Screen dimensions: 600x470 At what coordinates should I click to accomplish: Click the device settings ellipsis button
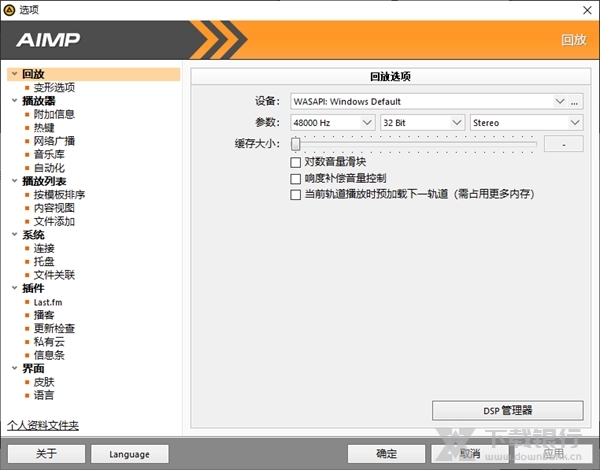[574, 101]
